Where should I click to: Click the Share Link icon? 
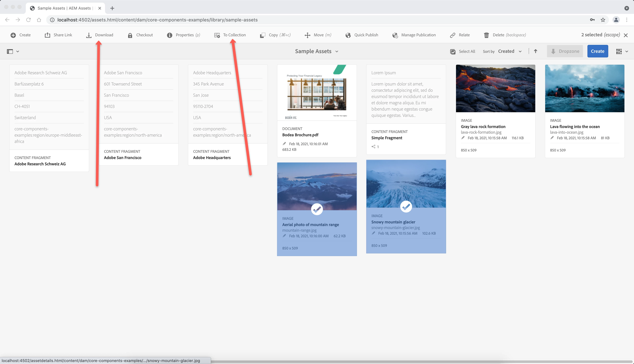48,35
